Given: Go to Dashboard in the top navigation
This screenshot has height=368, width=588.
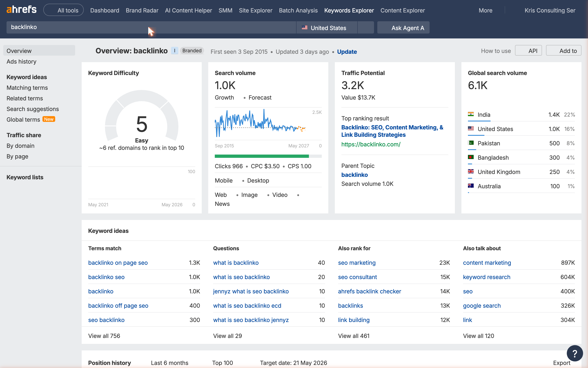Looking at the screenshot, I should point(105,10).
